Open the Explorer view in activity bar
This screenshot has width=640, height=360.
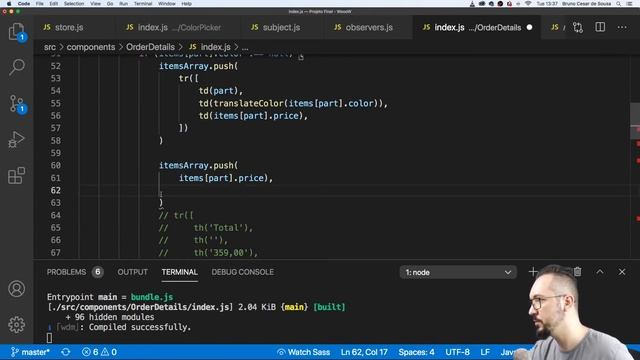point(16,32)
